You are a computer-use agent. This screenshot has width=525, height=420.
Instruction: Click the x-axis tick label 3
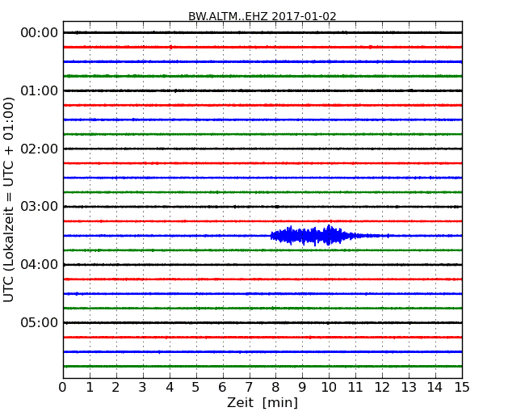tap(143, 387)
